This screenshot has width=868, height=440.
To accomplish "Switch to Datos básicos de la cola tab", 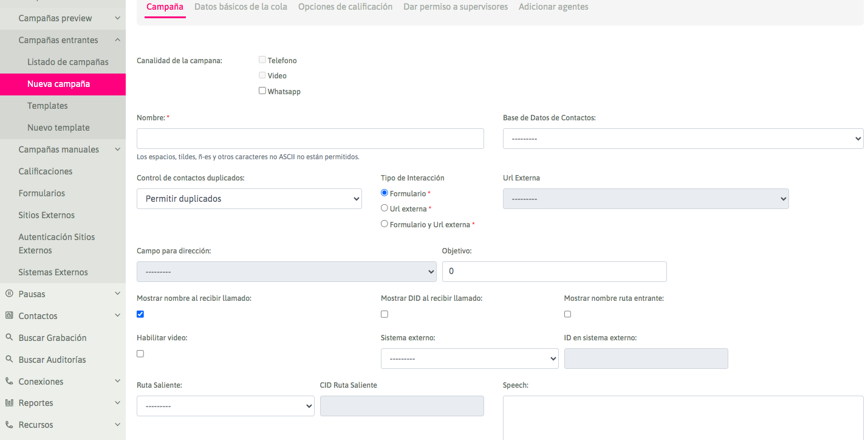I will click(241, 7).
